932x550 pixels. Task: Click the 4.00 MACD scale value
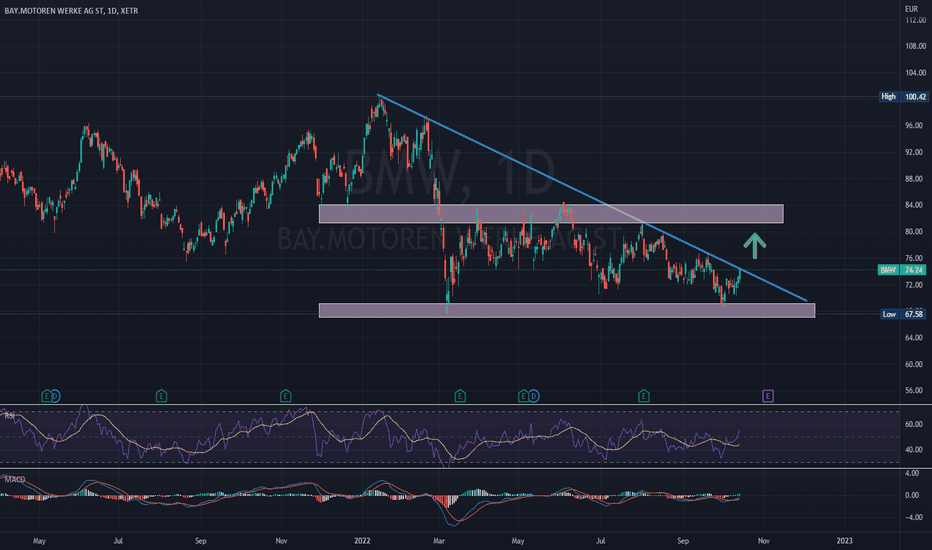[x=912, y=473]
